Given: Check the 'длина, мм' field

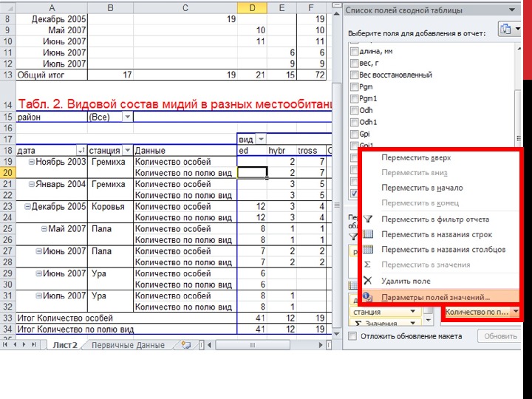Looking at the screenshot, I should [x=354, y=51].
